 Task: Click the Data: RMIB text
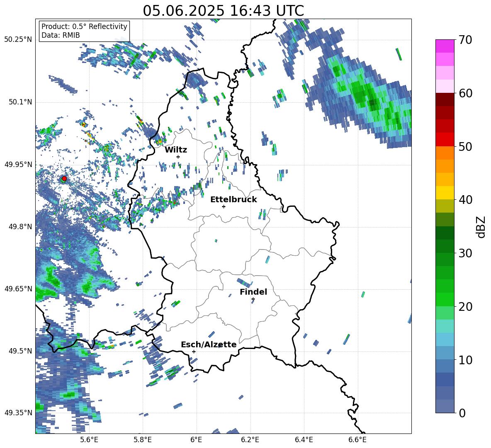tap(61, 35)
